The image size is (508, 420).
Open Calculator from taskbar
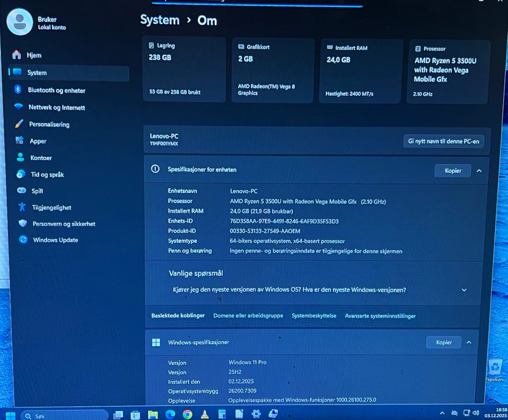(x=222, y=414)
